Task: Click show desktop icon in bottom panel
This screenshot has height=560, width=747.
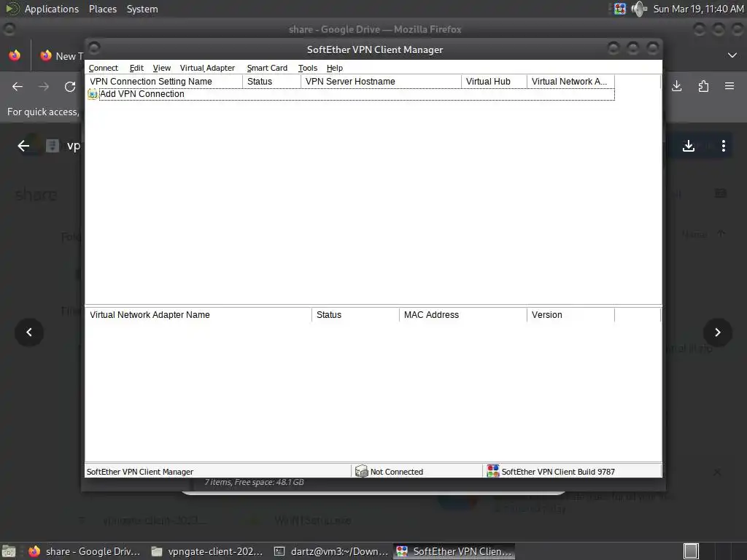Action: (9, 551)
